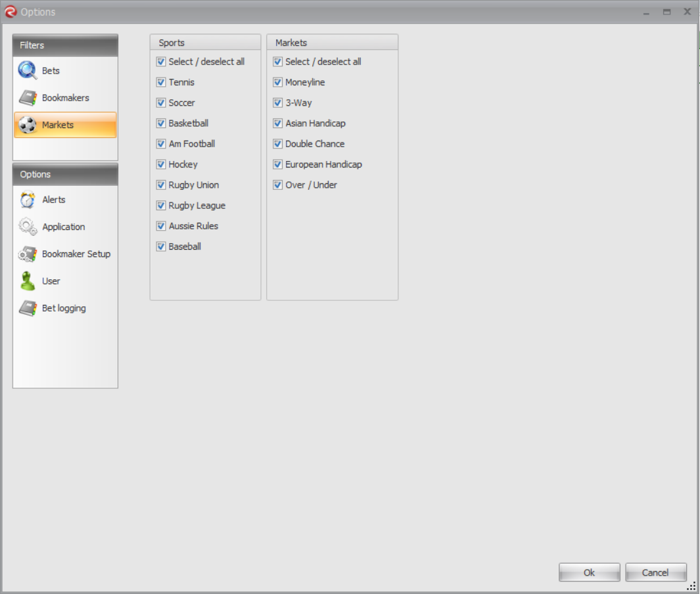Select the Bet logging book icon
This screenshot has height=594, width=700.
28,308
